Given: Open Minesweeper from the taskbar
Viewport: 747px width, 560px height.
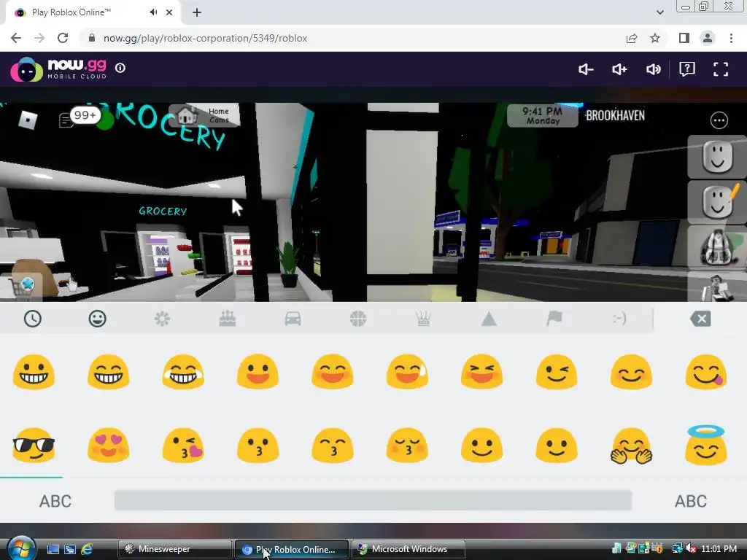Looking at the screenshot, I should [x=174, y=549].
